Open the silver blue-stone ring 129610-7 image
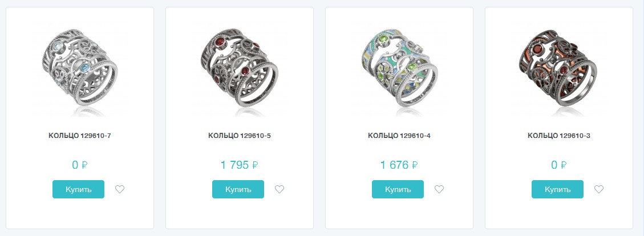The width and height of the screenshot is (644, 236). click(x=79, y=68)
